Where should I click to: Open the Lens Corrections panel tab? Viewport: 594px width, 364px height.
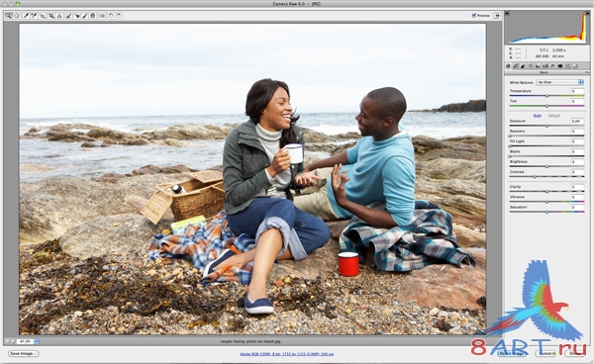[545, 66]
